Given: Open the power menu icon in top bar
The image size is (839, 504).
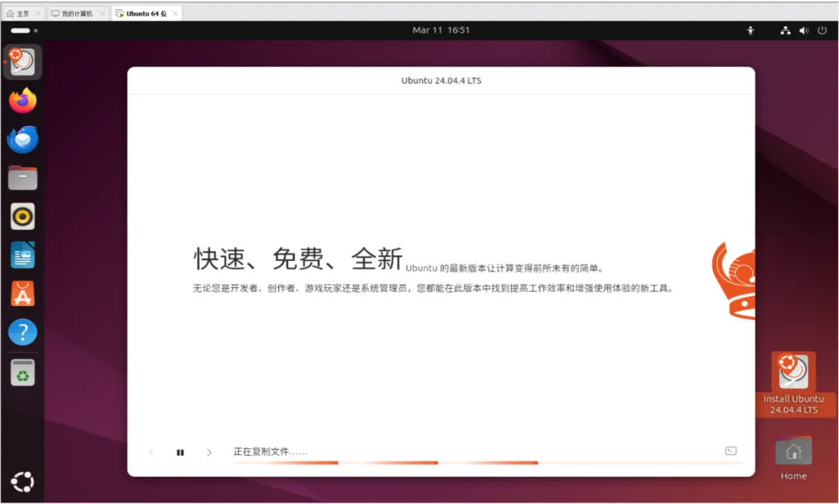Looking at the screenshot, I should click(822, 30).
